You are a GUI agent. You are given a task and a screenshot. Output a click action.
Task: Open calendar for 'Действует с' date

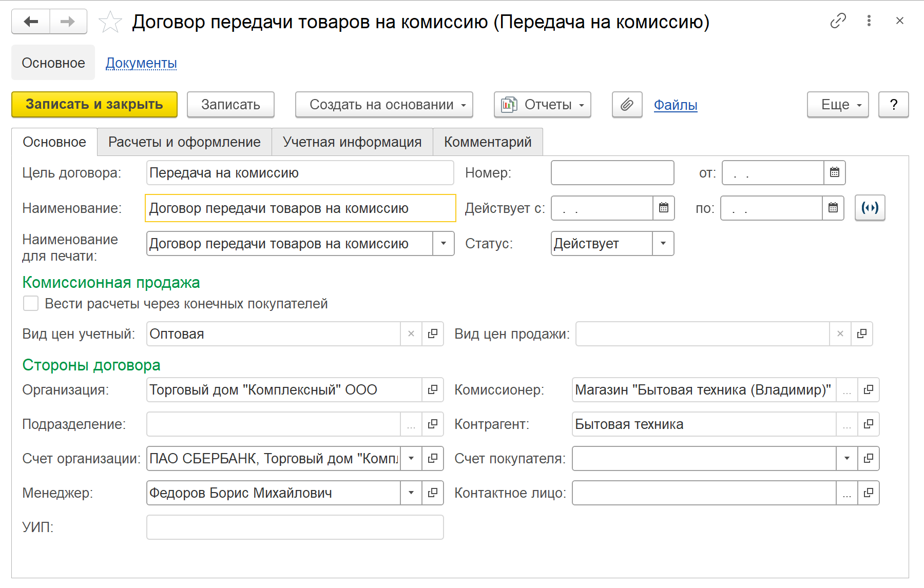(x=663, y=208)
